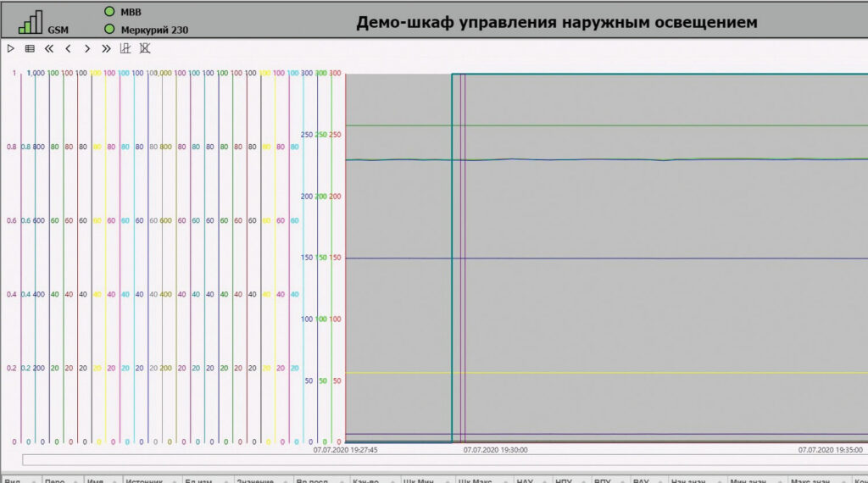The height and width of the screenshot is (483, 868).
Task: Open the trend table view icon
Action: pos(30,49)
